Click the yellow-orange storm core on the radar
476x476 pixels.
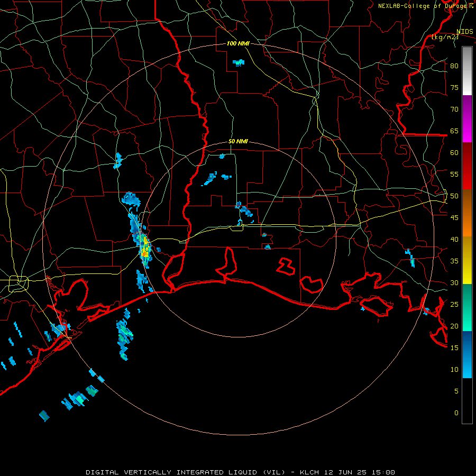(x=145, y=248)
